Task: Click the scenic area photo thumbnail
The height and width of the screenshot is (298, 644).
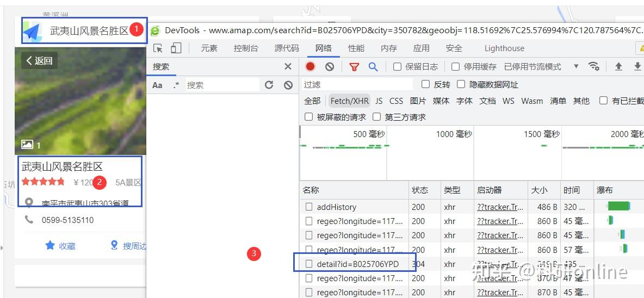Action: click(x=81, y=101)
